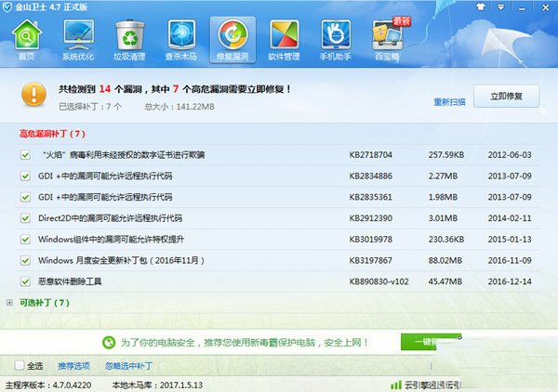Select 修复漏洞 vulnerability repair tab
Viewport: 558px width, 392px height.
click(232, 40)
